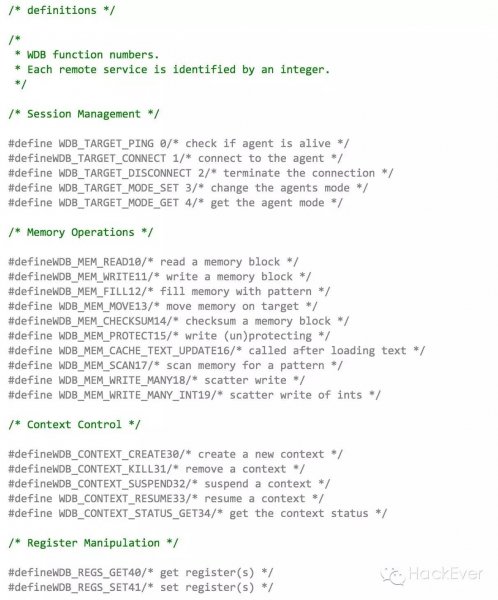
Task: Click the WDB_TARGET_MODE_GET define line
Action: [175, 203]
